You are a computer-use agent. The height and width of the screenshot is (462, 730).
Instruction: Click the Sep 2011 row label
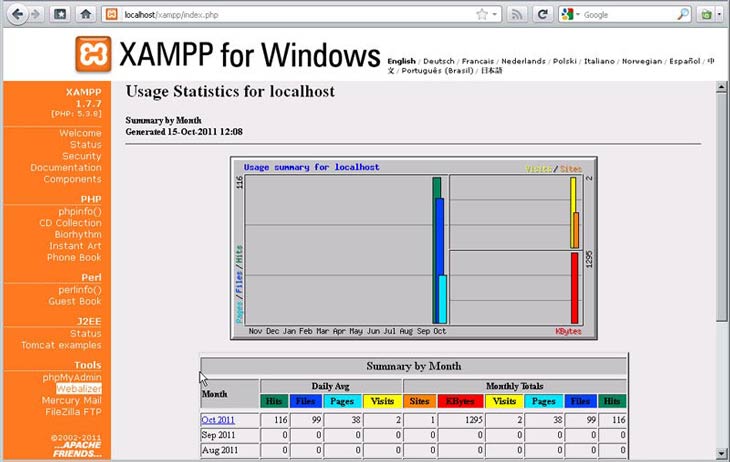tap(218, 435)
